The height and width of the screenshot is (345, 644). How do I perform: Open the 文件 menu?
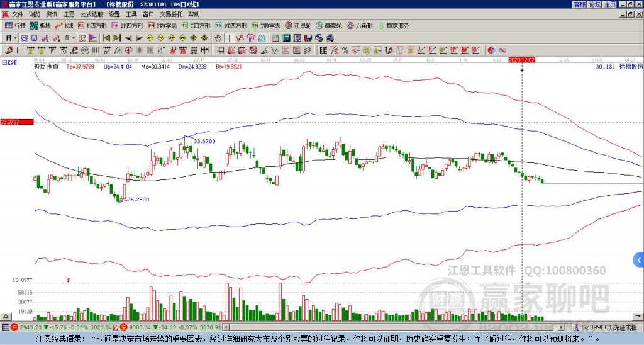[x=18, y=14]
